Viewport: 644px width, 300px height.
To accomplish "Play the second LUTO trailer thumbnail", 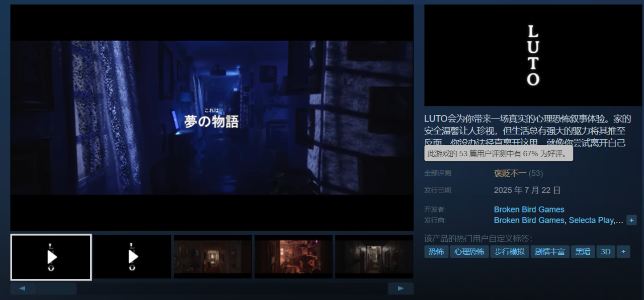I will [x=132, y=257].
